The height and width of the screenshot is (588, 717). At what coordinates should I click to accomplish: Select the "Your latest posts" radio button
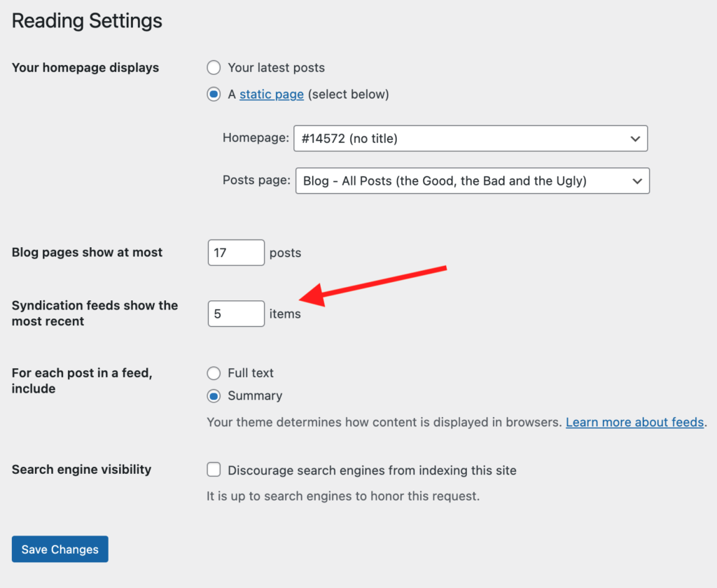pyautogui.click(x=214, y=68)
